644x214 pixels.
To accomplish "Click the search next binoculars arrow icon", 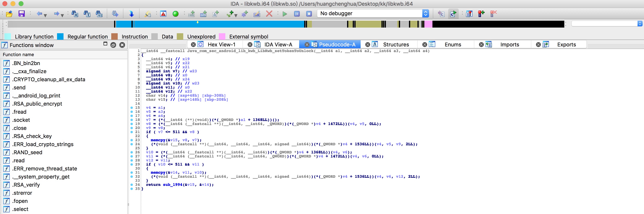I will tap(115, 14).
